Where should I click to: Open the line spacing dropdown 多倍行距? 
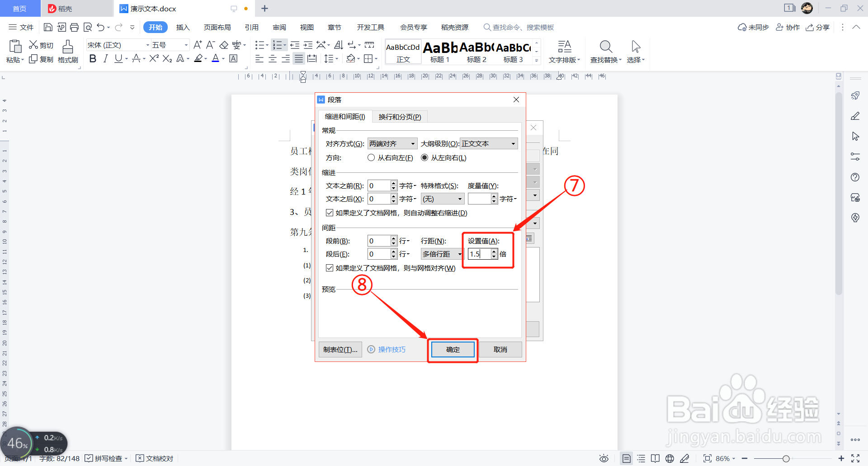click(442, 254)
